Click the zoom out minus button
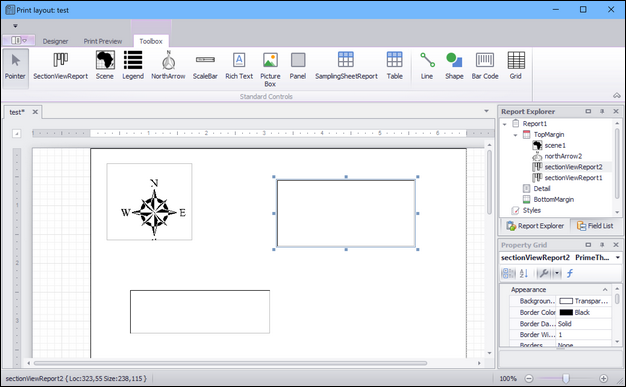 coord(529,378)
